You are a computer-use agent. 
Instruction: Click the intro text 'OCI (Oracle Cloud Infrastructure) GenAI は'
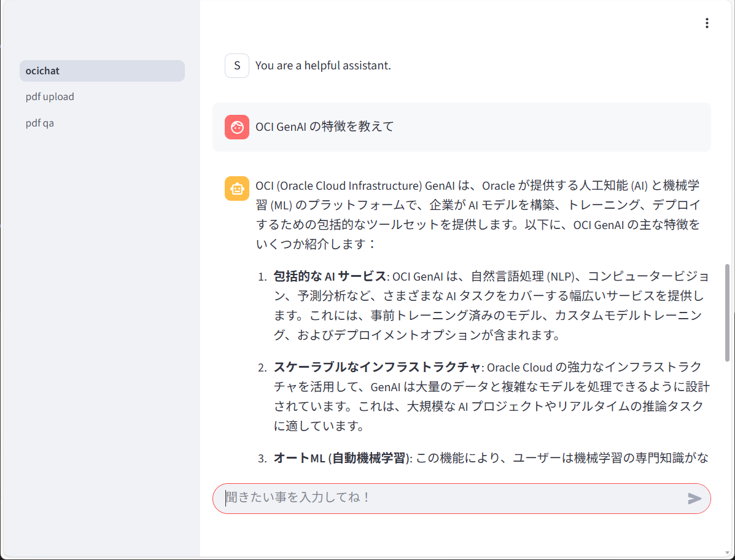(x=362, y=185)
